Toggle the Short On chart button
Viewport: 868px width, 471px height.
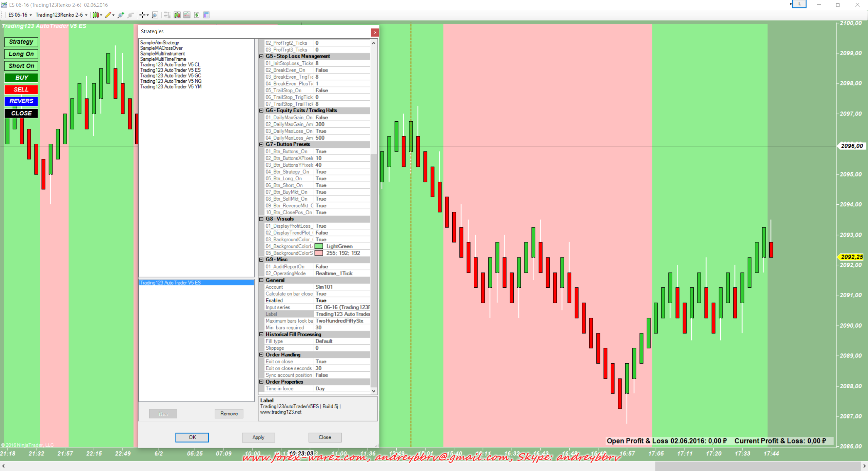click(21, 66)
